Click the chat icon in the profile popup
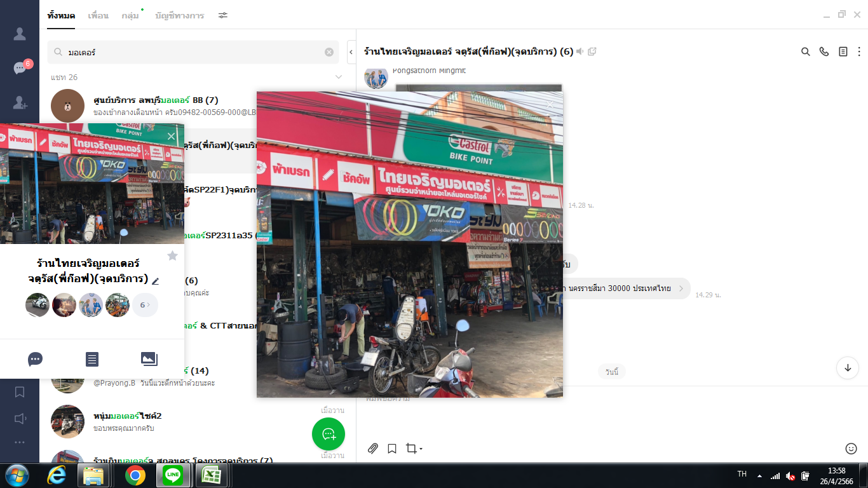 (36, 359)
